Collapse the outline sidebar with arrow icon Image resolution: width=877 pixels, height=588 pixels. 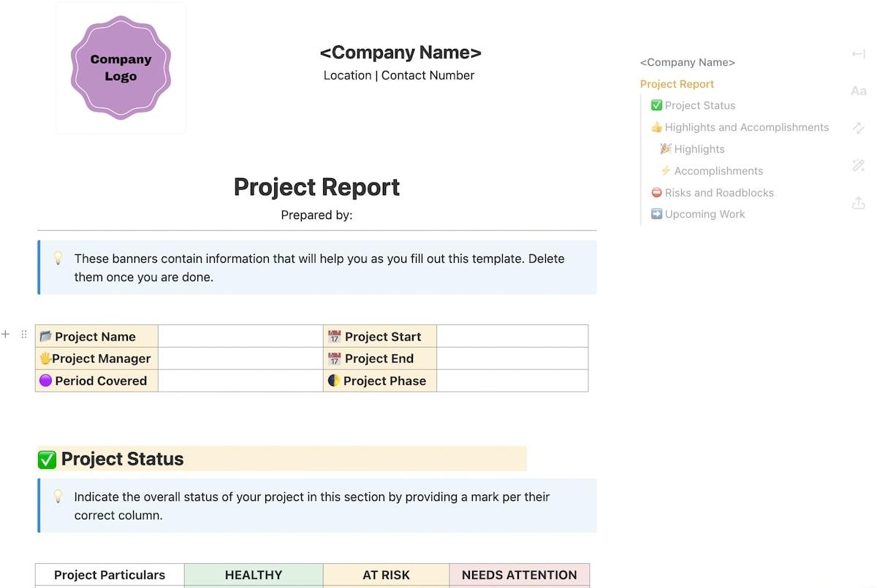858,54
